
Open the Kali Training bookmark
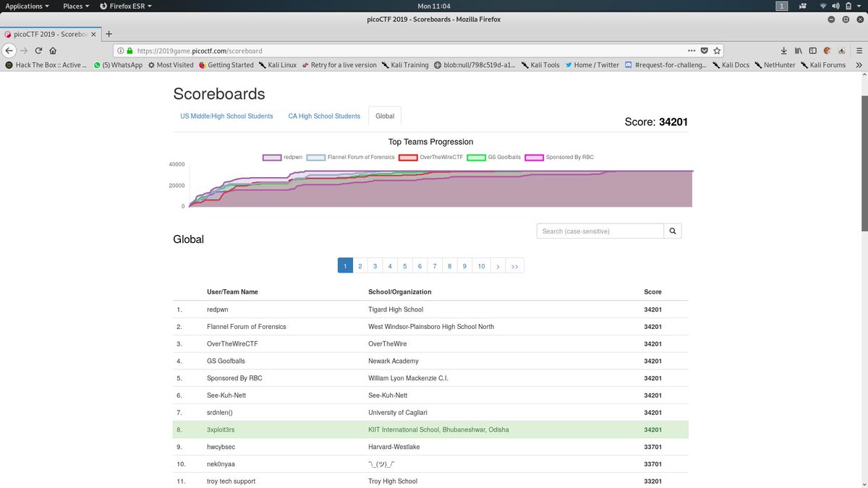(405, 65)
